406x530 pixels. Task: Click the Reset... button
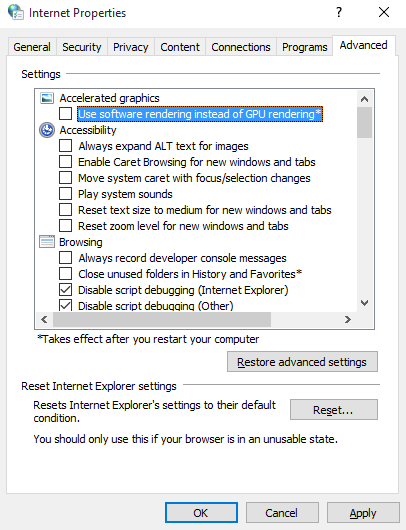[334, 410]
